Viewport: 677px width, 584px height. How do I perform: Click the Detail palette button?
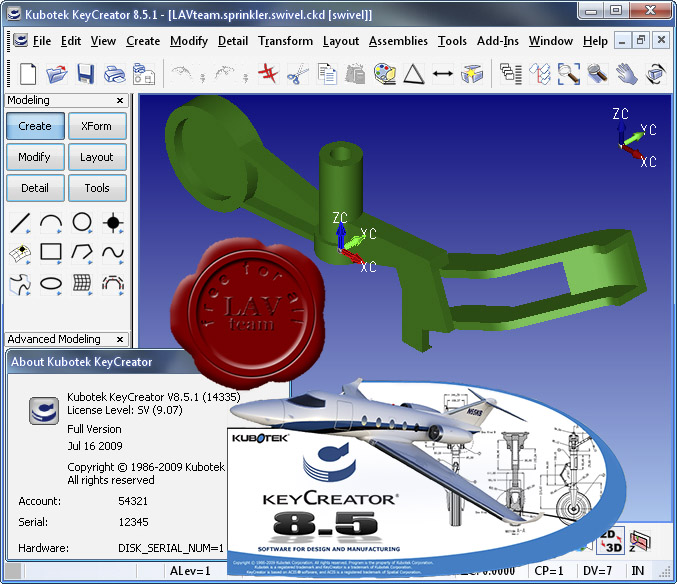click(x=35, y=188)
